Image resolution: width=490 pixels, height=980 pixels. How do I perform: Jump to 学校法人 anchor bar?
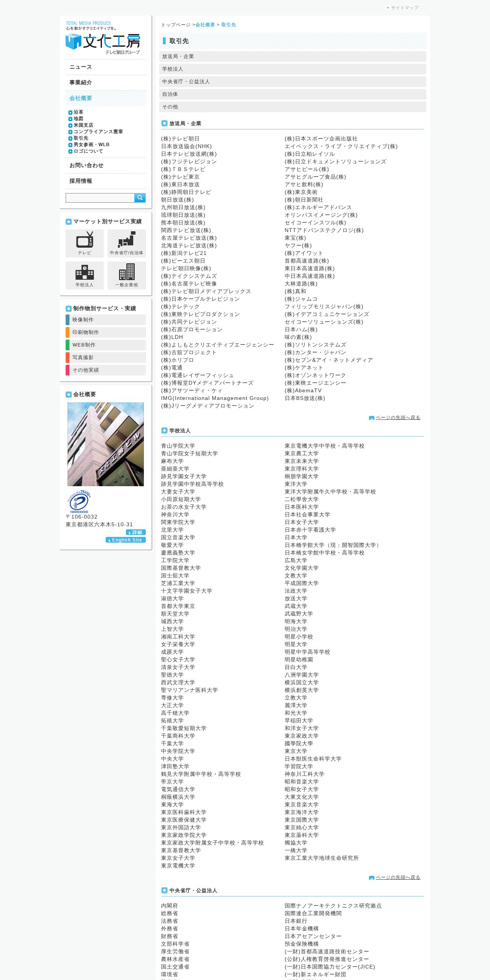293,69
